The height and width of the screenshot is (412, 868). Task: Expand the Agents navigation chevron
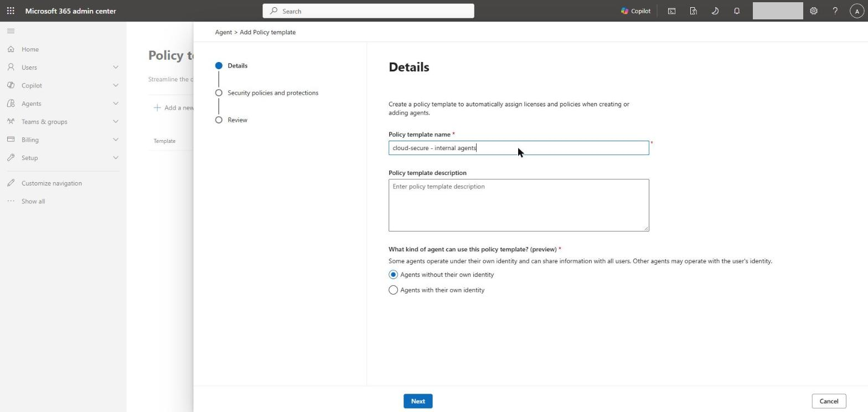tap(116, 104)
